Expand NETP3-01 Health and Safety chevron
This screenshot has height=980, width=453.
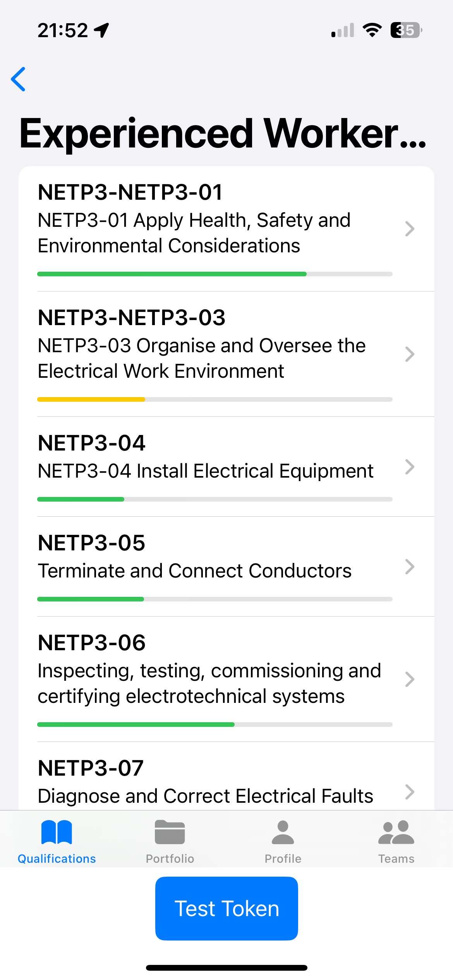pos(410,229)
